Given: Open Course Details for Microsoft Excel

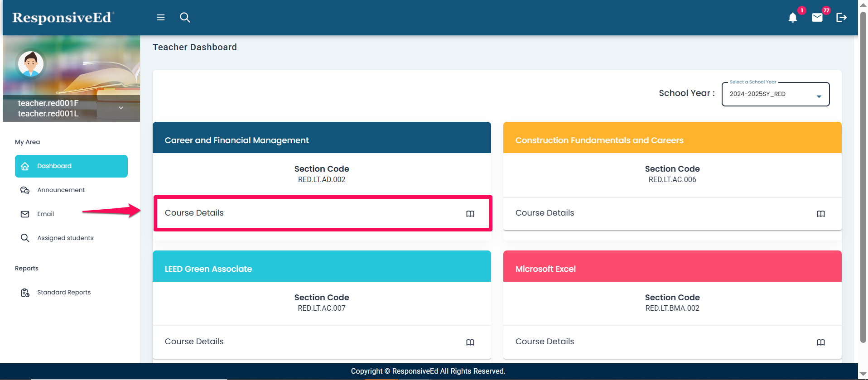Looking at the screenshot, I should click(545, 342).
